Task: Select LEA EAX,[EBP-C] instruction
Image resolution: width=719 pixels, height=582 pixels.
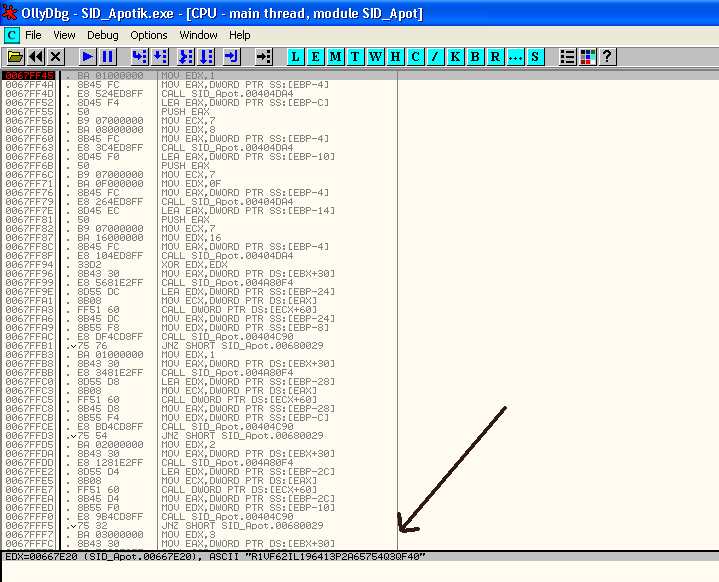Action: pyautogui.click(x=245, y=103)
